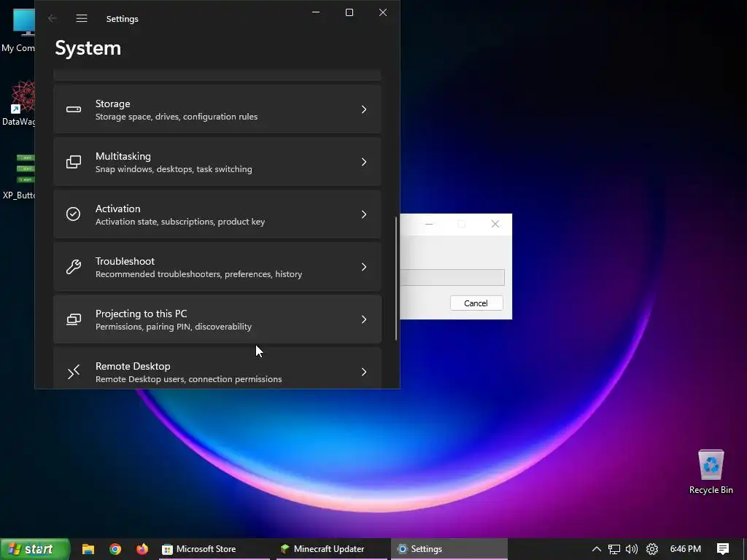Click "Recommended troubleshooters, preferences, history" description
This screenshot has height=560, width=747.
point(198,274)
